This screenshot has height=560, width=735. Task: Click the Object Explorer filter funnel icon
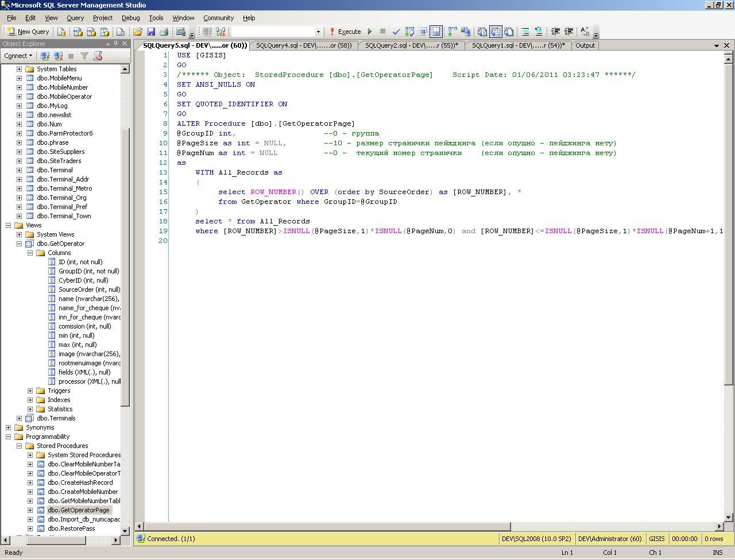[84, 56]
